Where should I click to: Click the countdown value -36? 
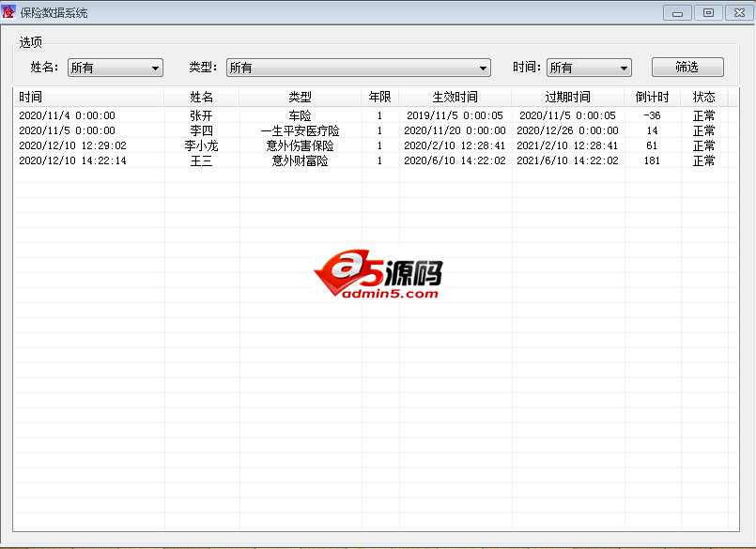tap(653, 115)
